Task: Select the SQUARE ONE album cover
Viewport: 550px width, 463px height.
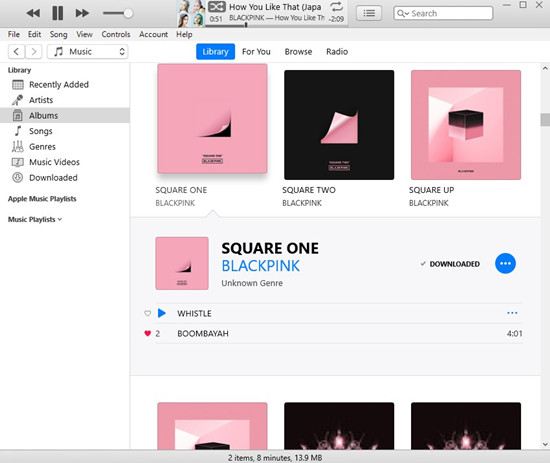Action: click(212, 119)
